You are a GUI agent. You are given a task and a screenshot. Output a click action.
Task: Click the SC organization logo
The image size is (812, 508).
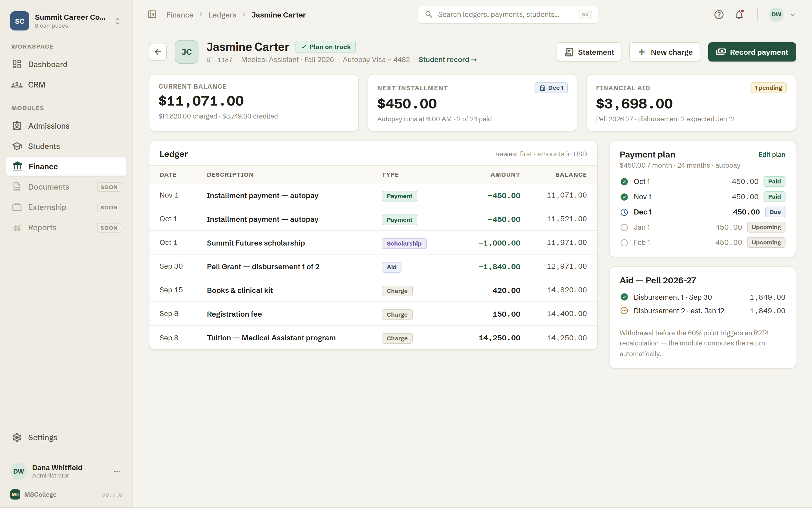[19, 21]
